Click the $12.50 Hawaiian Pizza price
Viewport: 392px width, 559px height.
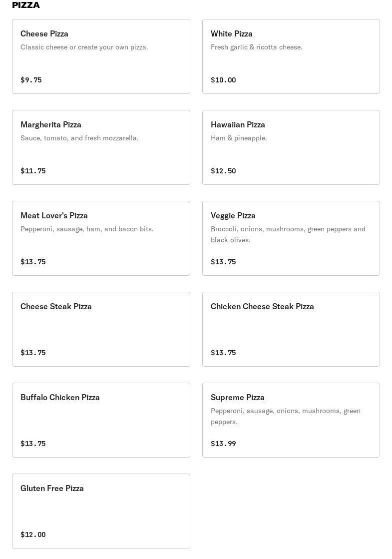223,171
